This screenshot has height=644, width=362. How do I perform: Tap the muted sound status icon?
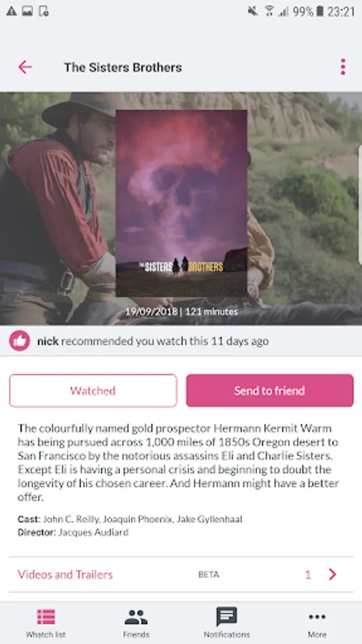coord(253,11)
